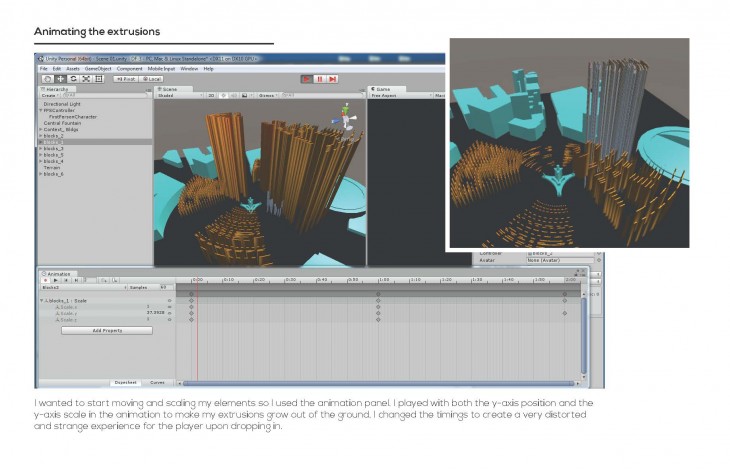Viewport: 730px width, 472px height.
Task: Select the Scale tool in the toolbar
Action: 86,78
